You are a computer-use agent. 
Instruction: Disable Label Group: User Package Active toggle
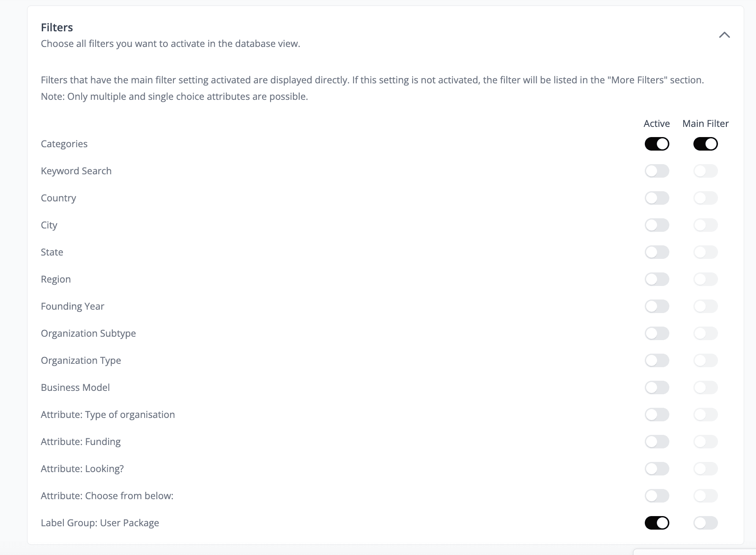657,523
